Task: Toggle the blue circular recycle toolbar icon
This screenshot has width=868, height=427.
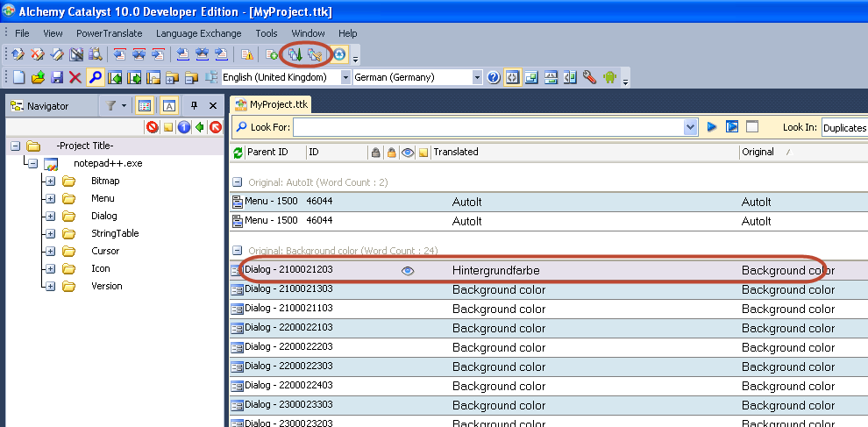Action: (339, 54)
